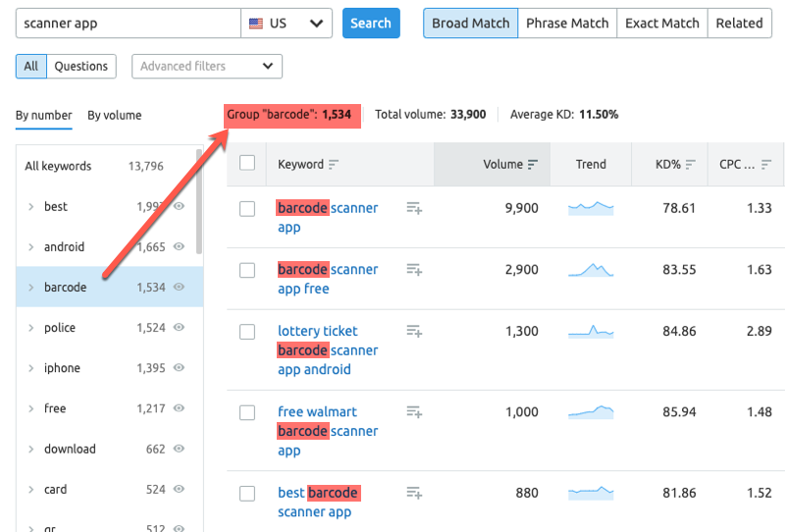Open the Advanced filters dropdown
Image resolution: width=785 pixels, height=532 pixels.
coord(207,67)
